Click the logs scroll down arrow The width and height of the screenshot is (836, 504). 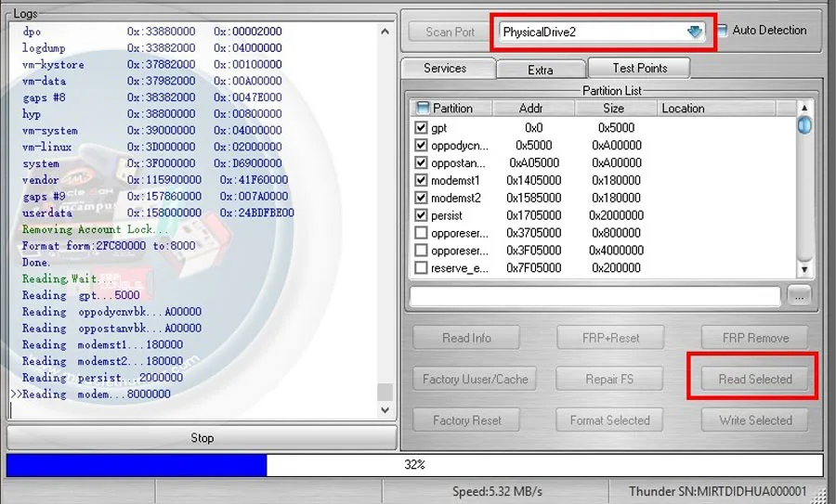pyautogui.click(x=385, y=409)
